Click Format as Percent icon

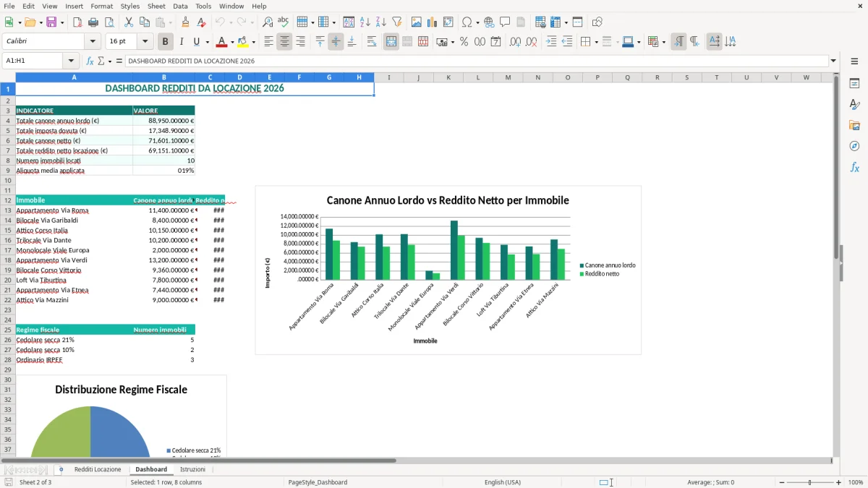464,41
